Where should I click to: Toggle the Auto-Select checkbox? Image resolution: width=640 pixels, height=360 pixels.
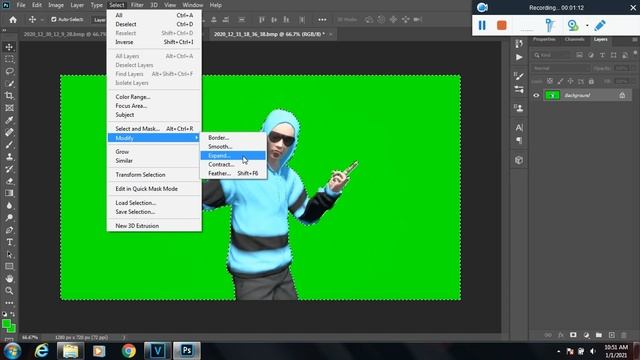point(53,19)
